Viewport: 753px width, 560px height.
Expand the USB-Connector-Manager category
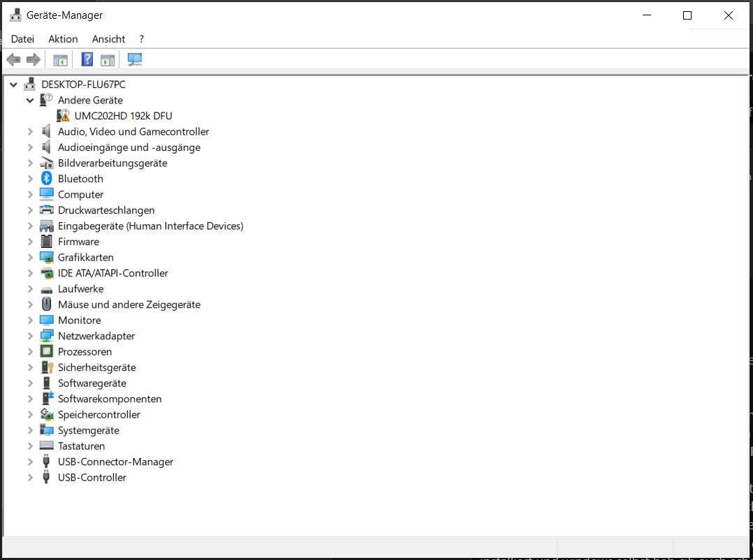[x=30, y=462]
